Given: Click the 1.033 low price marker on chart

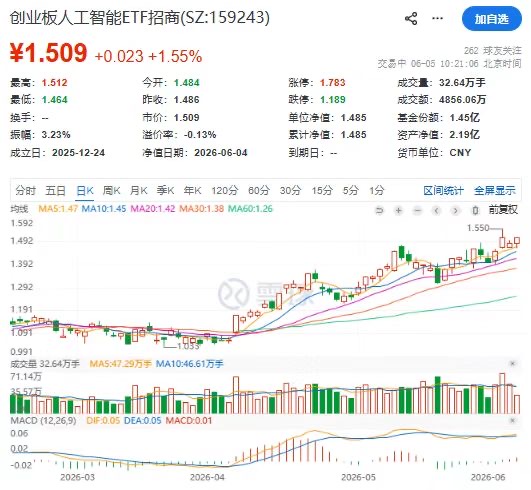Looking at the screenshot, I should 188,346.
